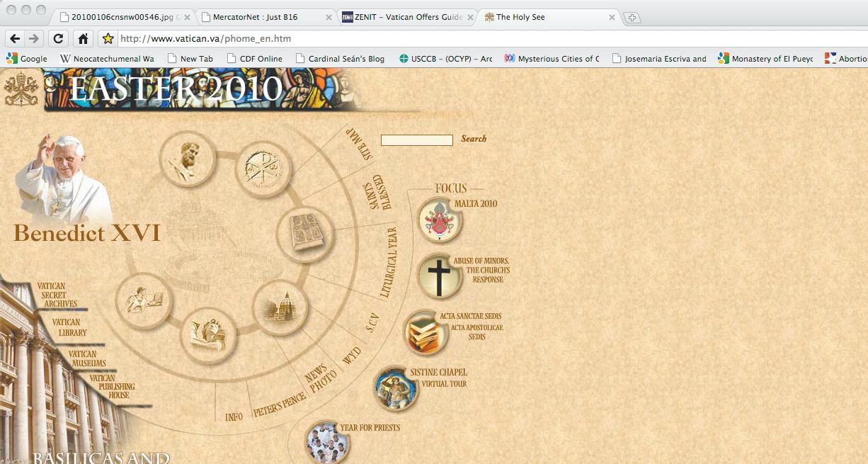Close the MercatorNet tab
Image resolution: width=868 pixels, height=464 pixels.
coord(329,17)
